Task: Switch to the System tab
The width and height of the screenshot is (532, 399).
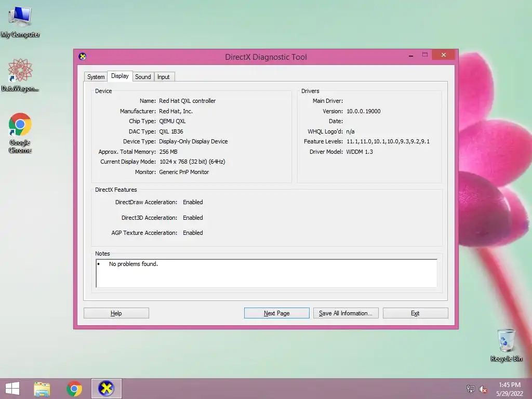Action: coord(96,77)
